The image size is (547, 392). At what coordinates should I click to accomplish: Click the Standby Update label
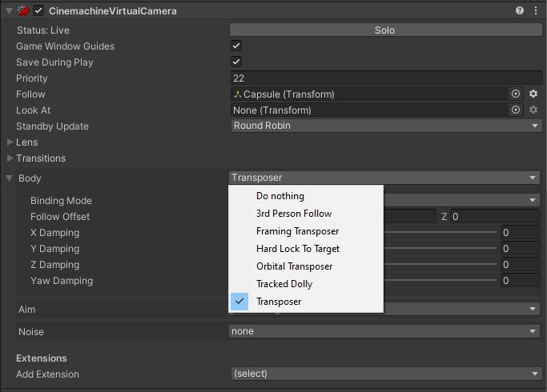52,126
